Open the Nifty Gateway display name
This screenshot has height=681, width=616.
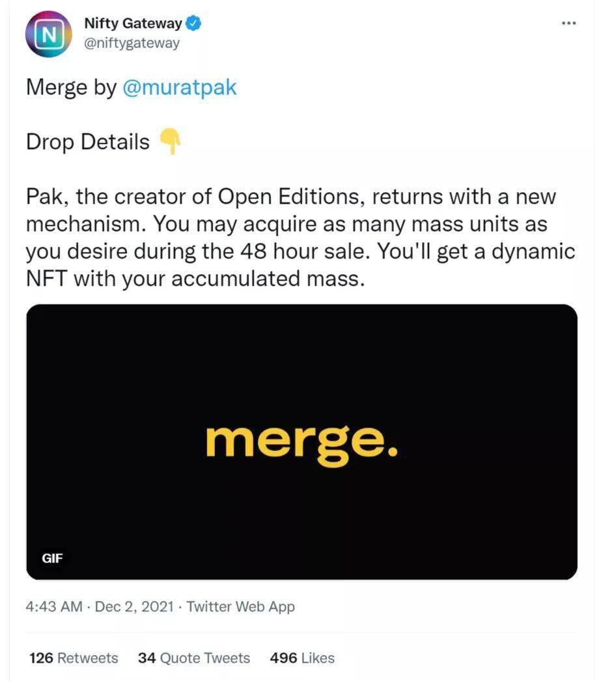pos(133,23)
